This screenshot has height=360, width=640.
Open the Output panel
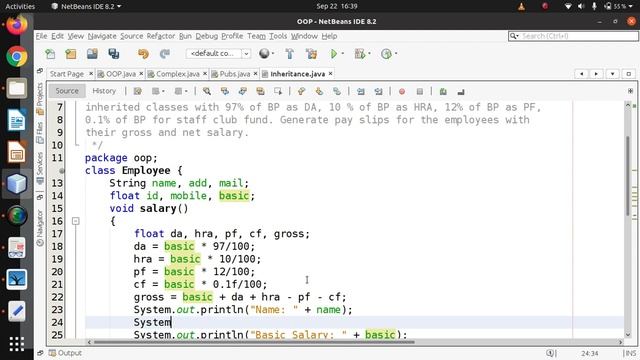65,353
